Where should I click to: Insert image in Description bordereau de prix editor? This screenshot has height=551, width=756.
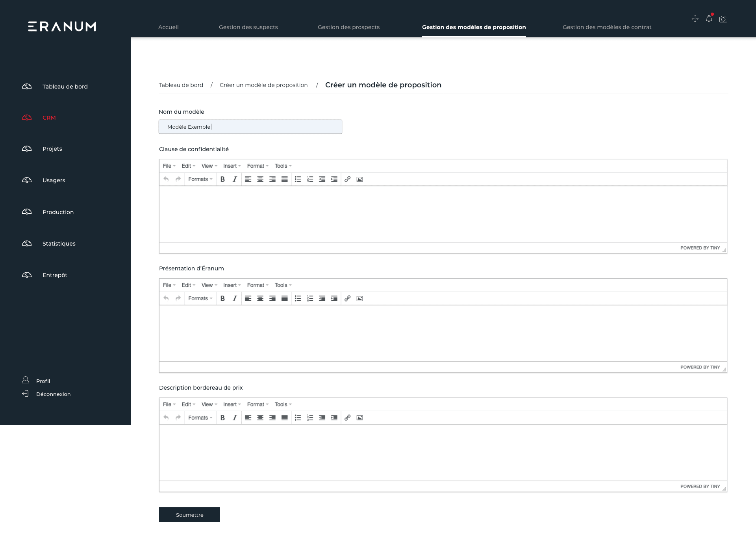pos(359,418)
